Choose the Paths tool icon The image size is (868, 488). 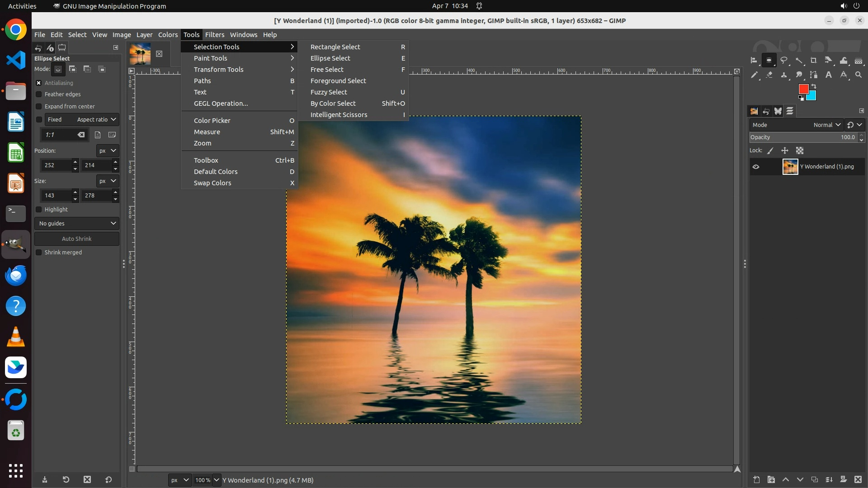pos(814,75)
